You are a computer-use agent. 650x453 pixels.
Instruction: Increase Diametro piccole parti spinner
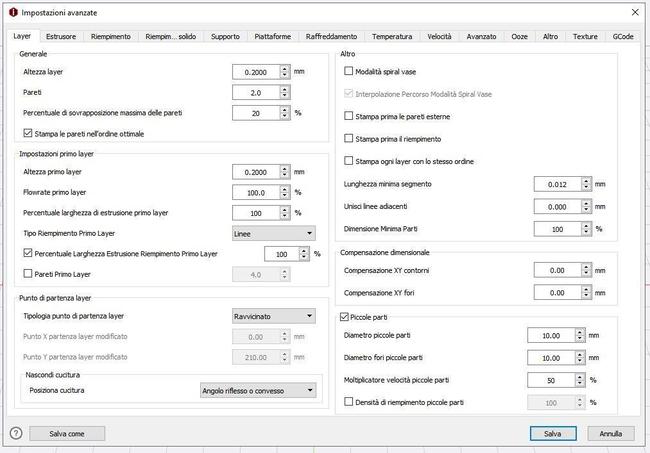580,332
